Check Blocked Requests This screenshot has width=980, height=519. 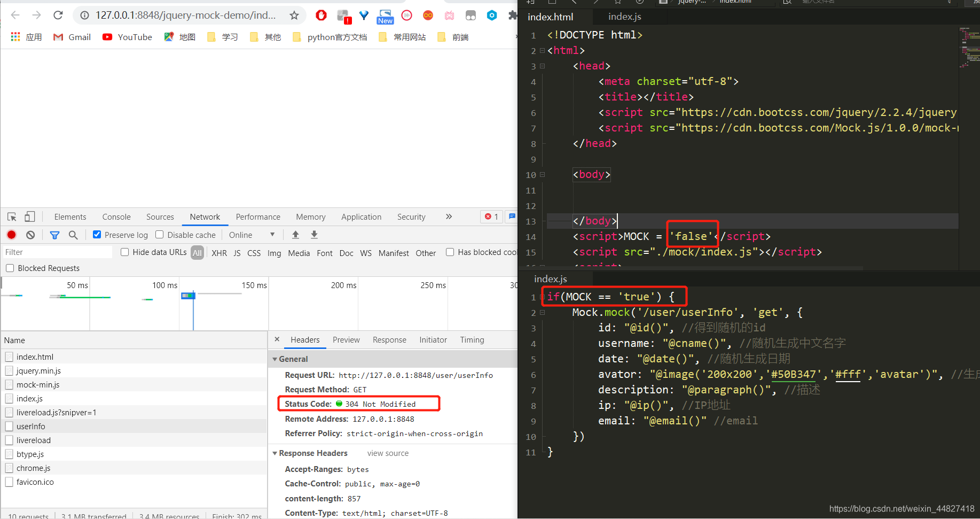[x=10, y=268]
